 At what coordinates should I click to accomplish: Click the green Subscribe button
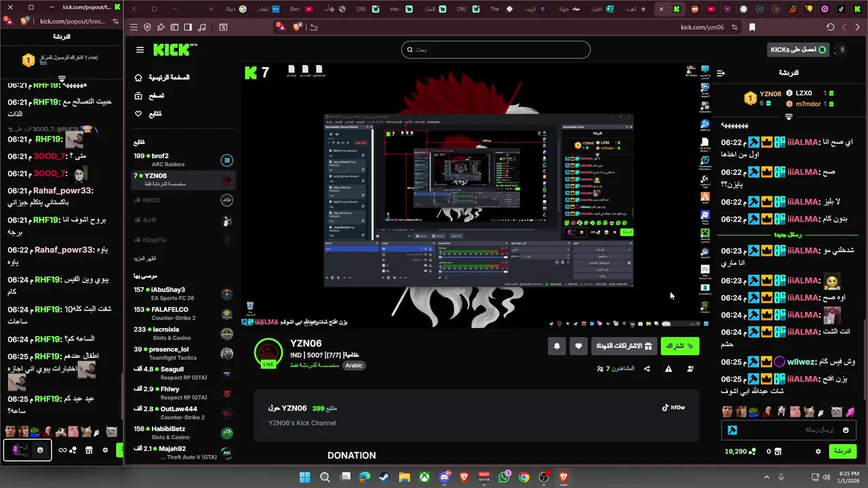679,346
